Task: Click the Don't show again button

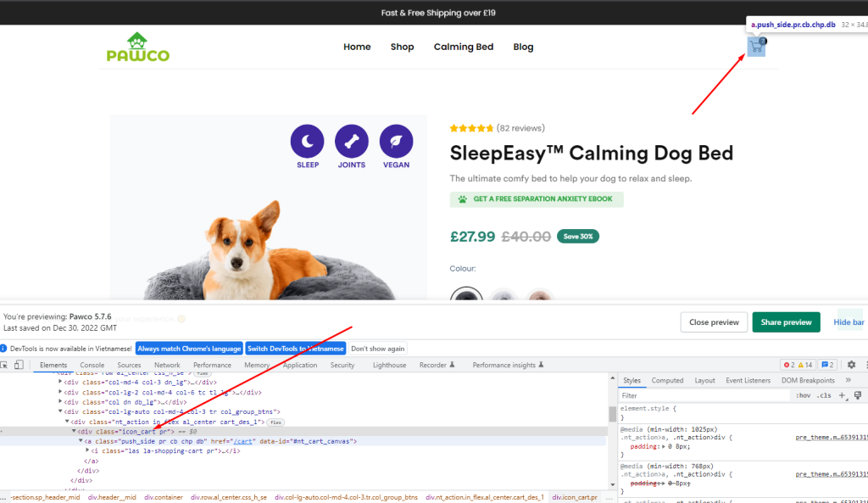Action: pos(377,349)
